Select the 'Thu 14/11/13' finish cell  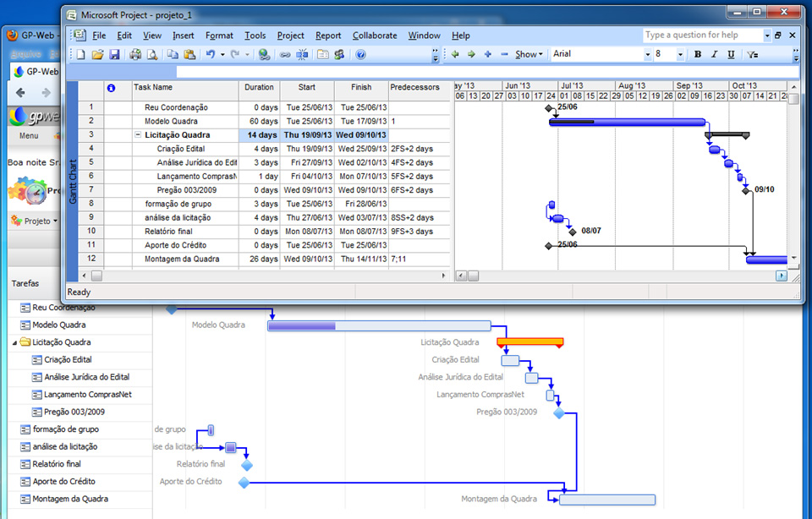tap(361, 259)
